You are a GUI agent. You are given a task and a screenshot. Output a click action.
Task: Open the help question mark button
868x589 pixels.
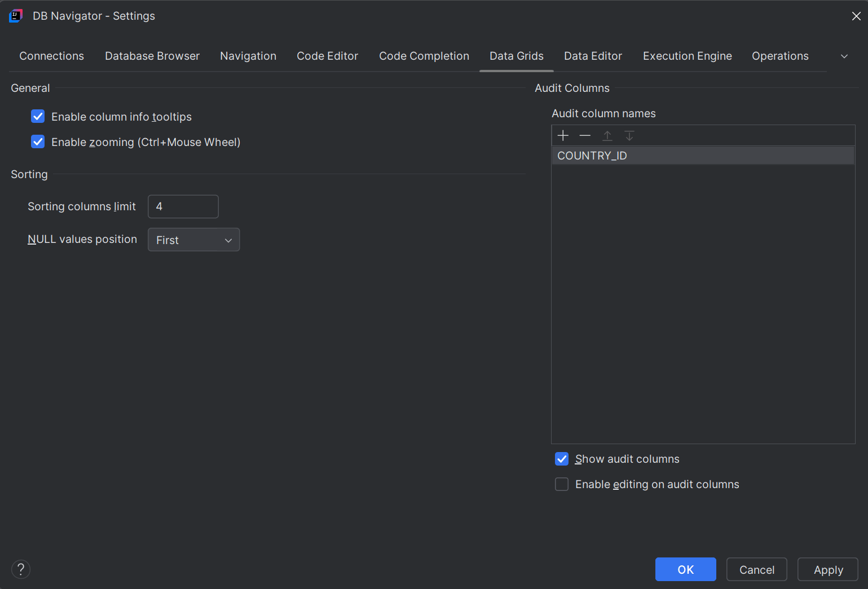point(21,569)
